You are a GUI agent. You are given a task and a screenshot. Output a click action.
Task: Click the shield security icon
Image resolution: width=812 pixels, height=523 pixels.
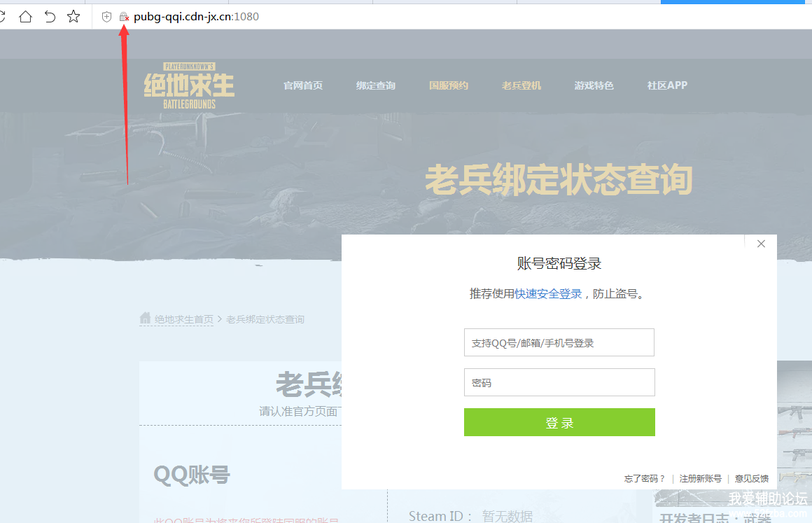pos(106,17)
